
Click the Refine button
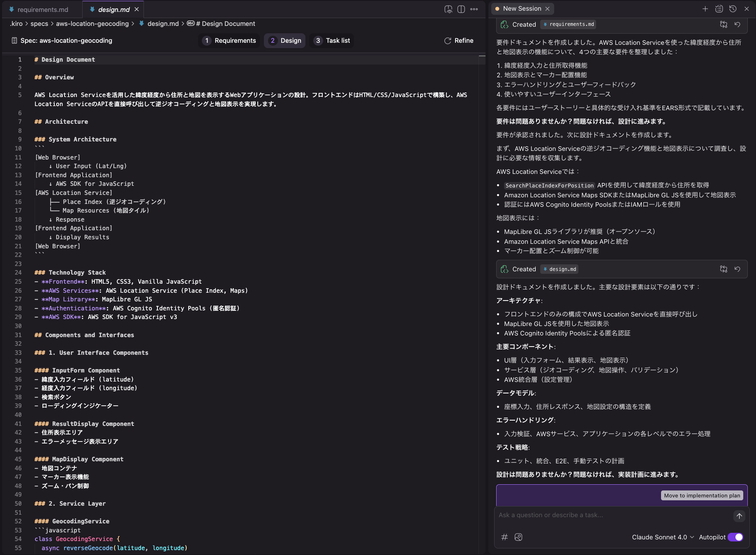point(459,41)
